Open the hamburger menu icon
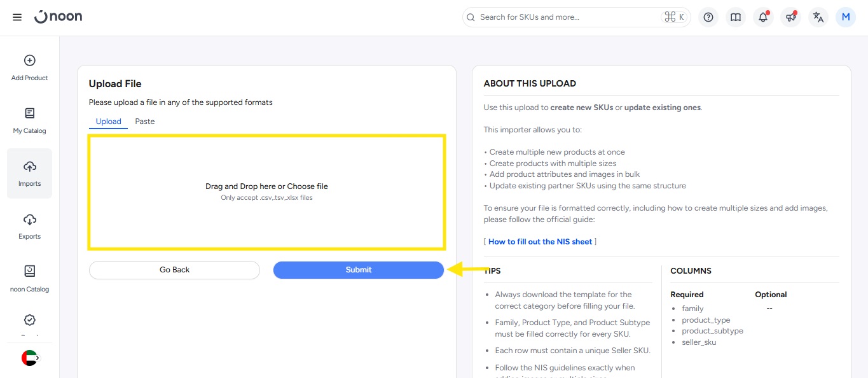Image resolution: width=868 pixels, height=378 pixels. point(17,17)
